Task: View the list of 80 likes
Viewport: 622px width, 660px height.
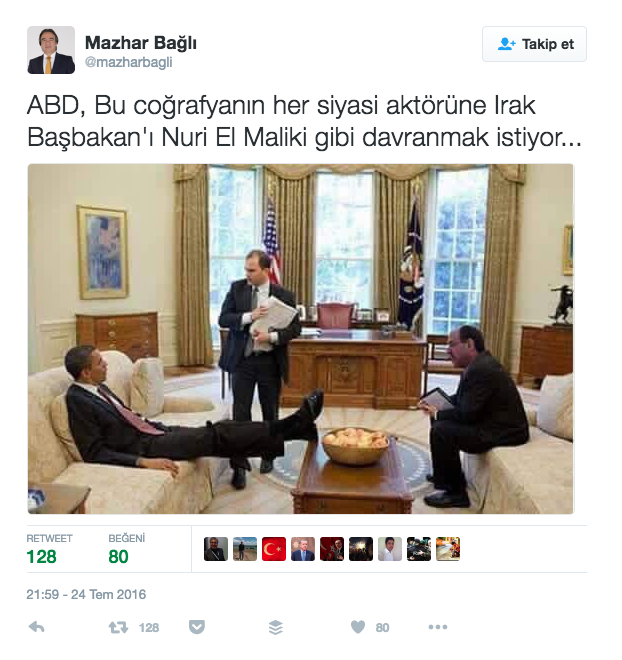Action: [126, 549]
